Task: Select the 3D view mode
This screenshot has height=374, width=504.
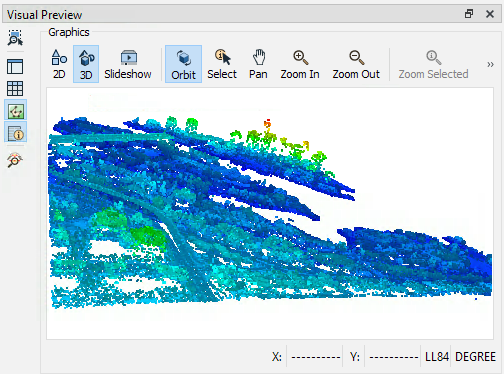Action: [x=86, y=64]
